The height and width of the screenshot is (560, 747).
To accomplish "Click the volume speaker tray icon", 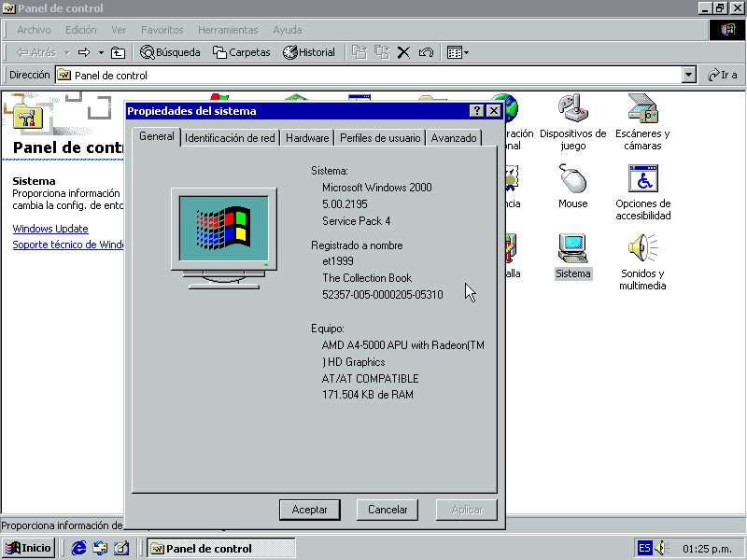I will point(661,548).
